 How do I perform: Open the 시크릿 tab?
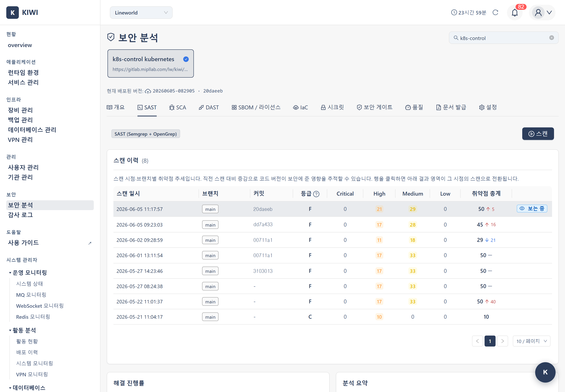332,107
